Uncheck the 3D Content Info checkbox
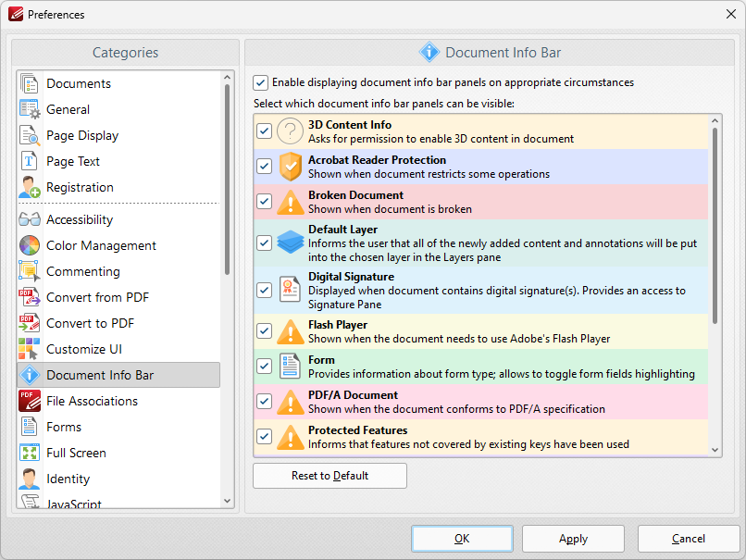 click(264, 131)
